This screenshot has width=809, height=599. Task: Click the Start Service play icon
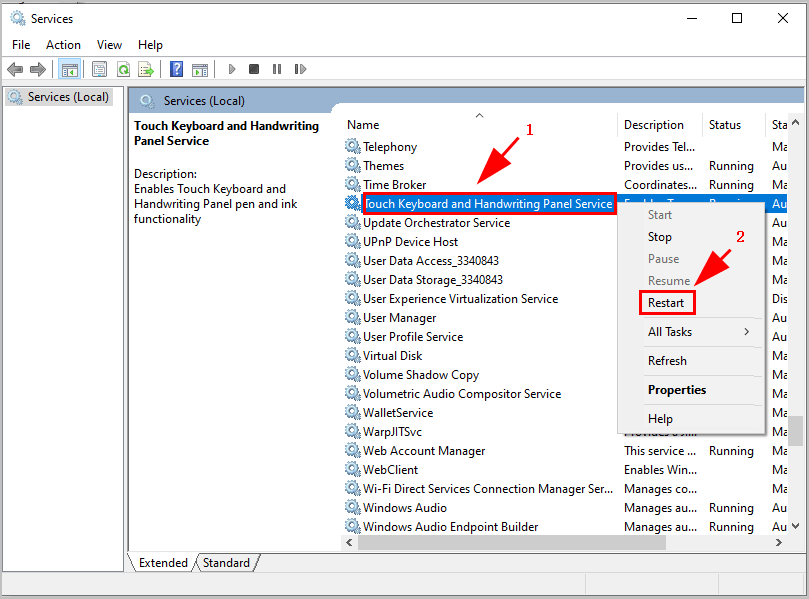(x=232, y=69)
